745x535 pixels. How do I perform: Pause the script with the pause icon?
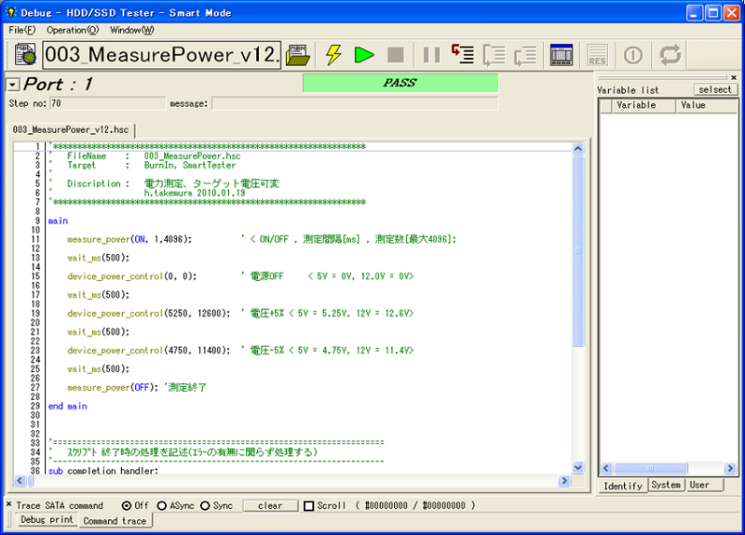click(x=431, y=55)
